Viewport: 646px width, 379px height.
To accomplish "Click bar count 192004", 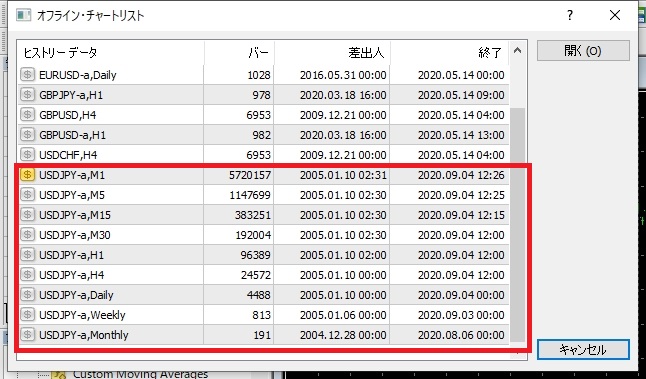I will coord(253,235).
